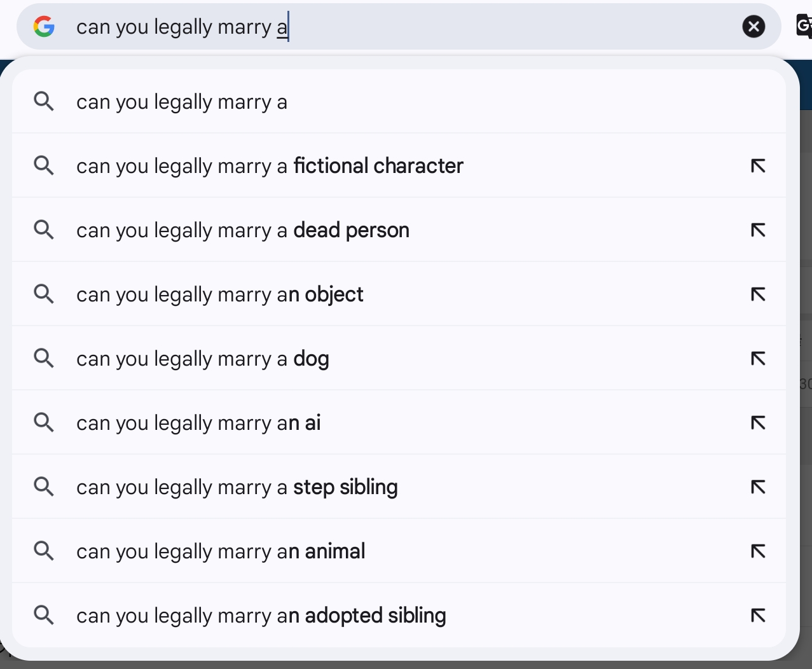Fill query arrow for an animal suggestion

[758, 551]
